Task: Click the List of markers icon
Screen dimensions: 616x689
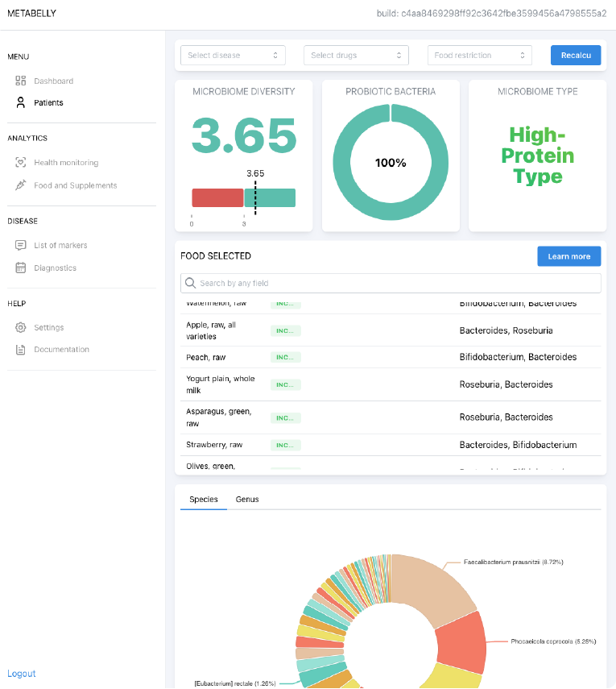Action: pos(21,245)
